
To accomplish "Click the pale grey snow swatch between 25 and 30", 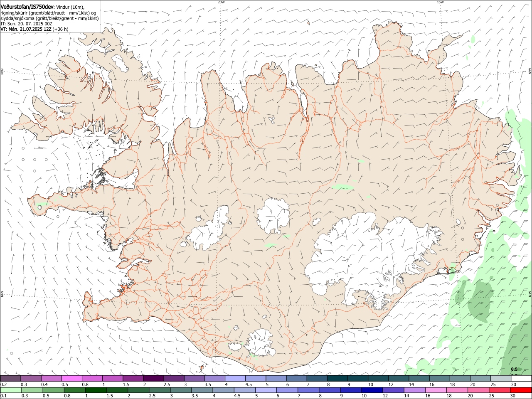I will (501, 379).
